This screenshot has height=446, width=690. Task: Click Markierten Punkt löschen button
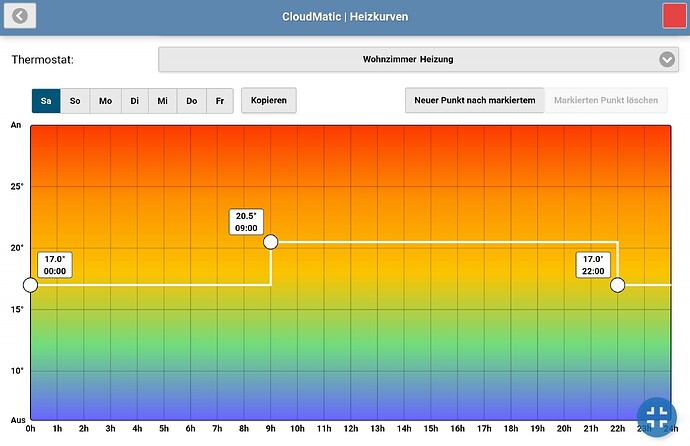click(606, 101)
